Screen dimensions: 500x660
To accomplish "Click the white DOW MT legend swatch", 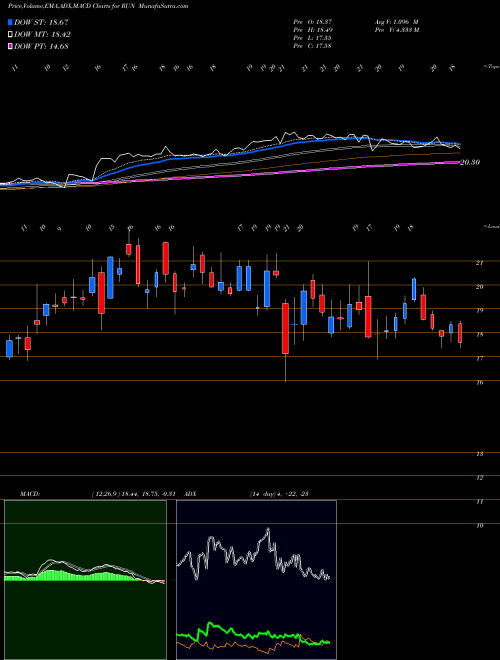I will pyautogui.click(x=11, y=35).
